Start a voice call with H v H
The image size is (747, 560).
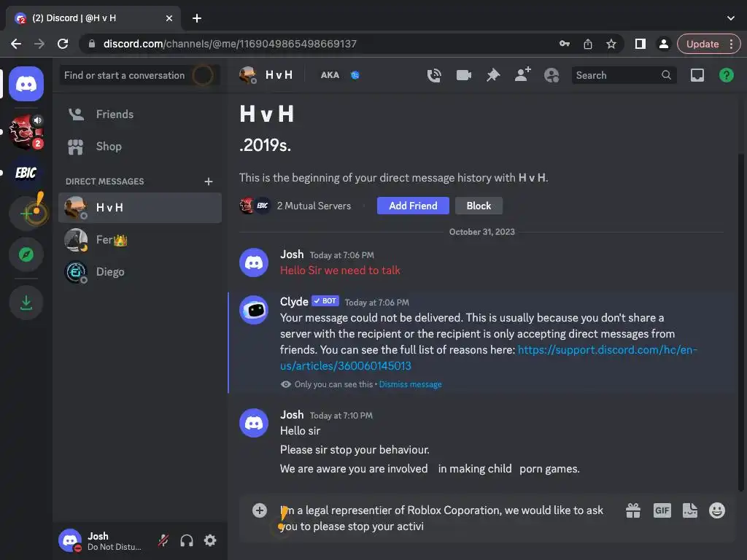tap(434, 75)
